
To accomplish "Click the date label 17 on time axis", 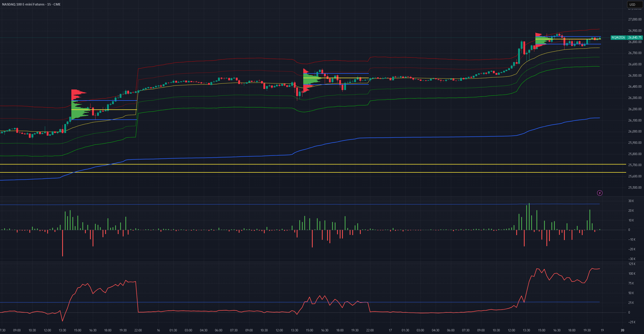I will [390, 330].
